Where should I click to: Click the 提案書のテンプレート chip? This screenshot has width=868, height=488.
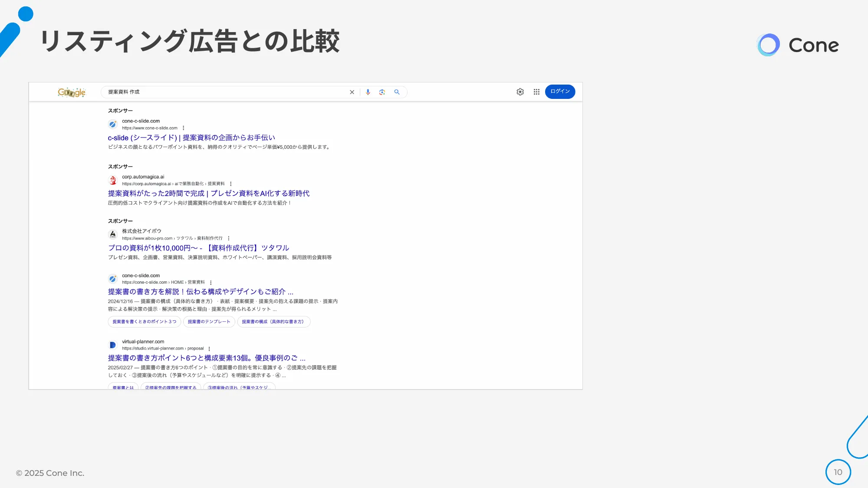pyautogui.click(x=209, y=321)
